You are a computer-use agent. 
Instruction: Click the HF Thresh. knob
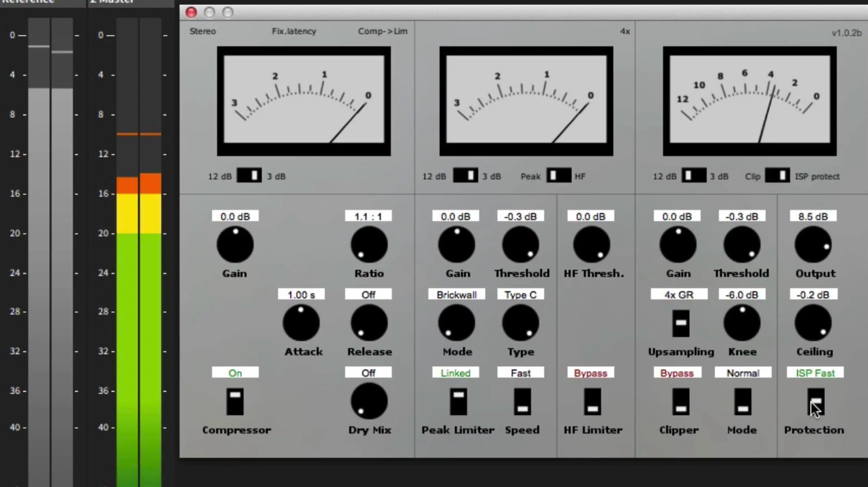pos(591,245)
